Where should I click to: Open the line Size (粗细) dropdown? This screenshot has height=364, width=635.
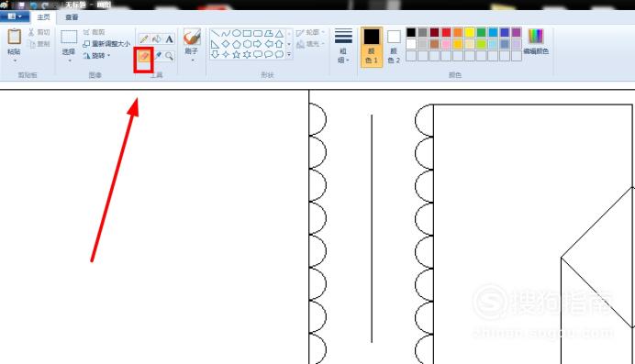click(343, 46)
